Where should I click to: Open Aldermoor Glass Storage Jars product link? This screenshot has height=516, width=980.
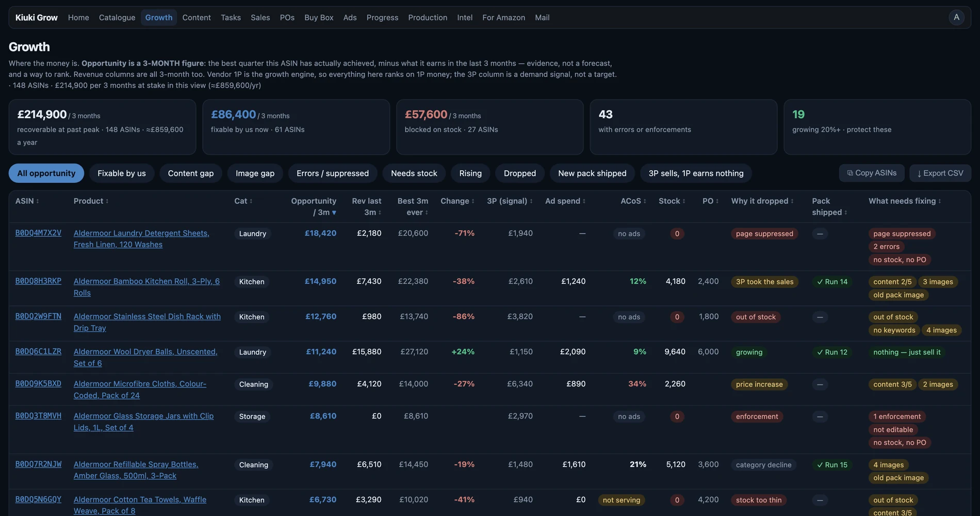143,422
